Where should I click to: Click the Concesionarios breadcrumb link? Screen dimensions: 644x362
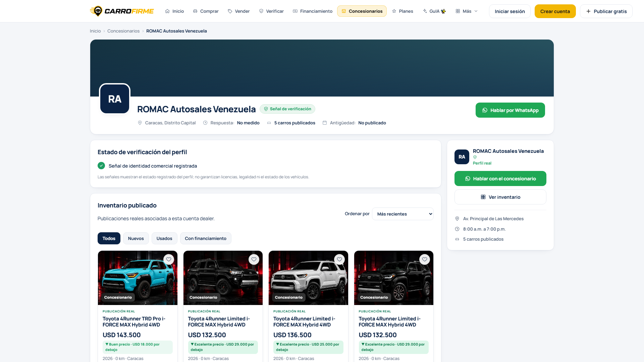tap(123, 31)
